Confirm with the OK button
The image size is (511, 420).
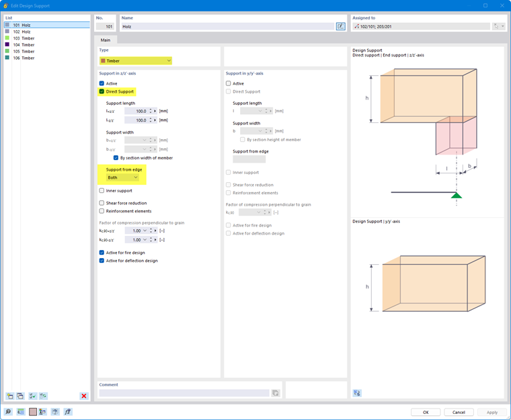click(426, 412)
